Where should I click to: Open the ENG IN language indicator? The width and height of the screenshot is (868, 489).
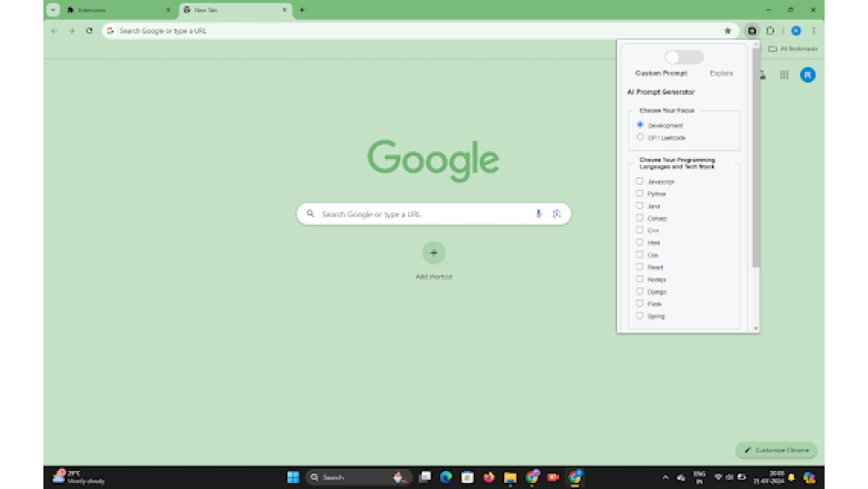click(x=699, y=477)
